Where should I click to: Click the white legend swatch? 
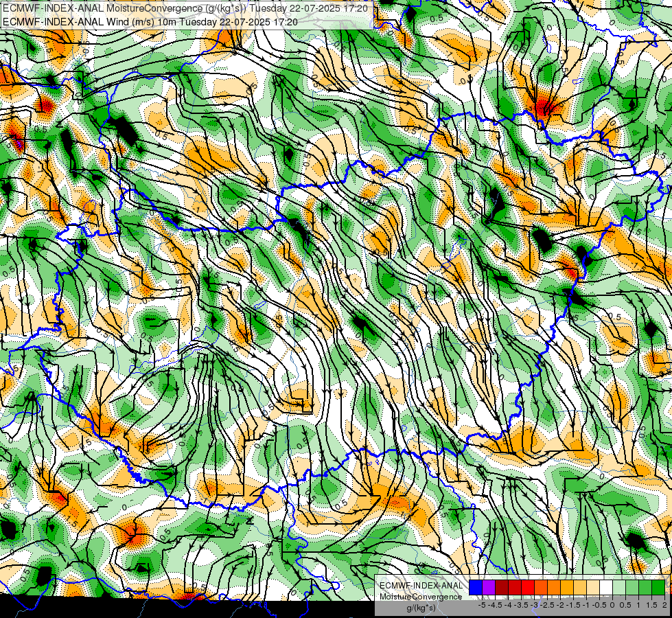click(606, 588)
